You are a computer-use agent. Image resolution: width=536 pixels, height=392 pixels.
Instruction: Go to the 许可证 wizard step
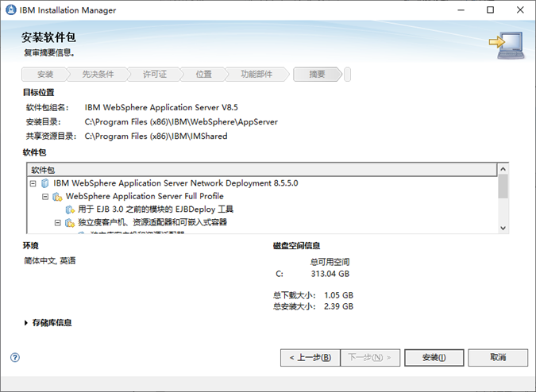[x=155, y=75]
